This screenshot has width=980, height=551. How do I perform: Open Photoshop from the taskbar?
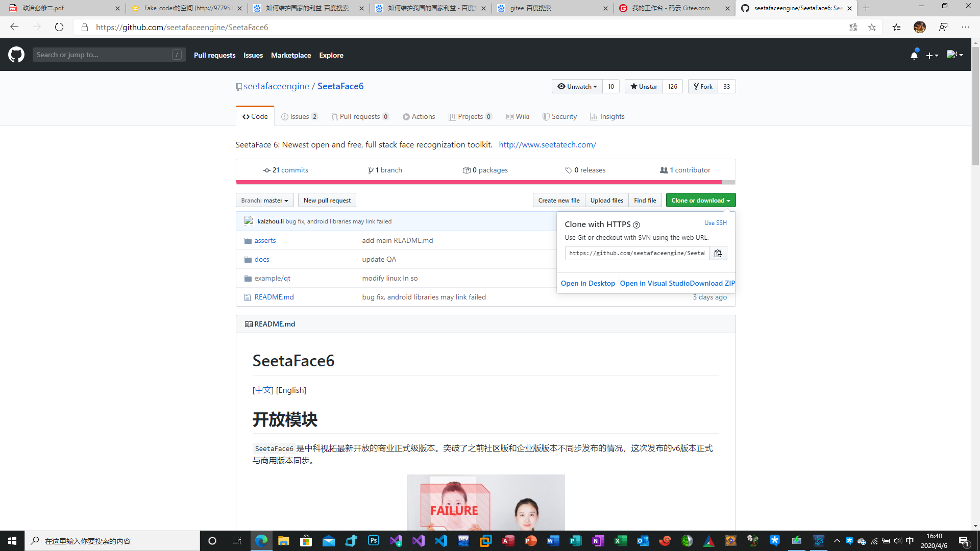(x=373, y=540)
